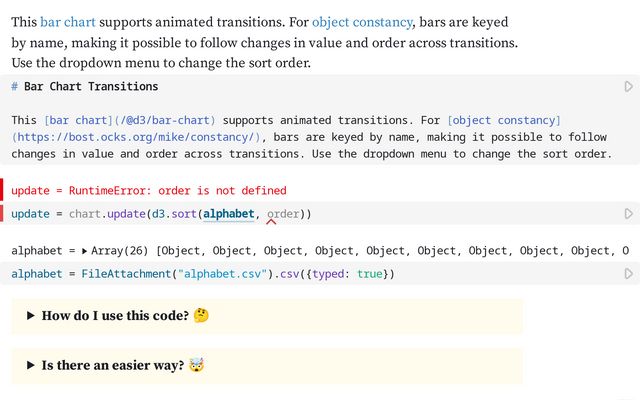Image resolution: width=640 pixels, height=400 pixels.
Task: Expand "Is there an easier way?"
Action: pyautogui.click(x=32, y=366)
